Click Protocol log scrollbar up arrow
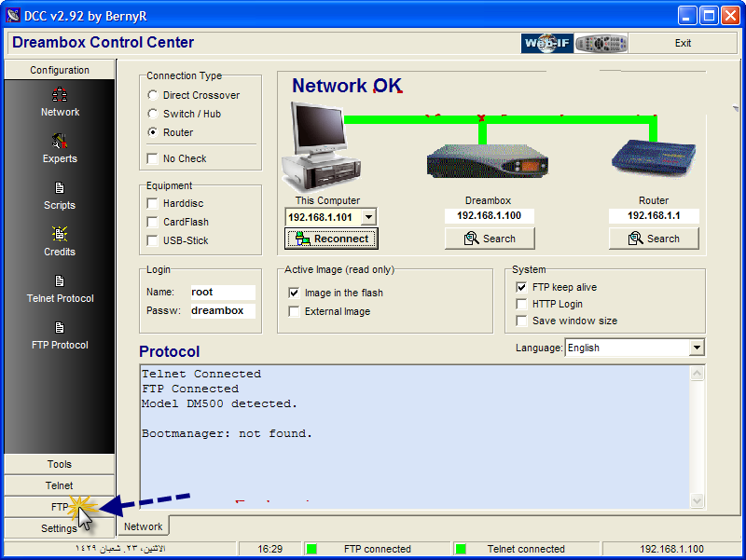 coord(697,373)
